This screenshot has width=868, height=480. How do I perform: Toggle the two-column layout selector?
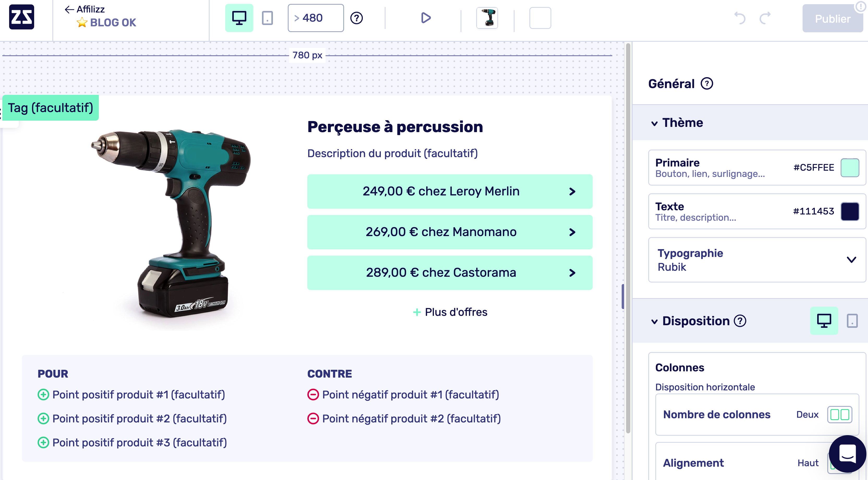[x=840, y=414]
